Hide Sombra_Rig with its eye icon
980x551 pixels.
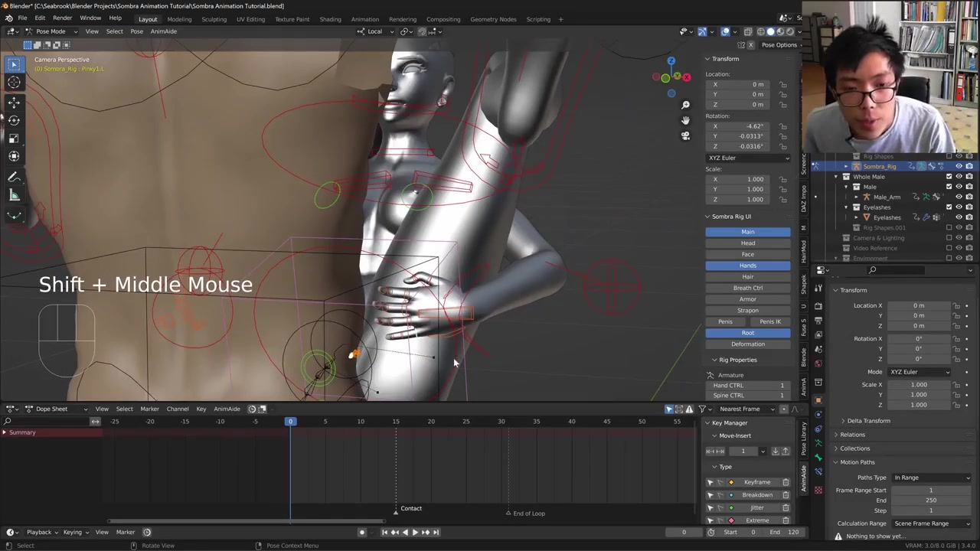[959, 166]
